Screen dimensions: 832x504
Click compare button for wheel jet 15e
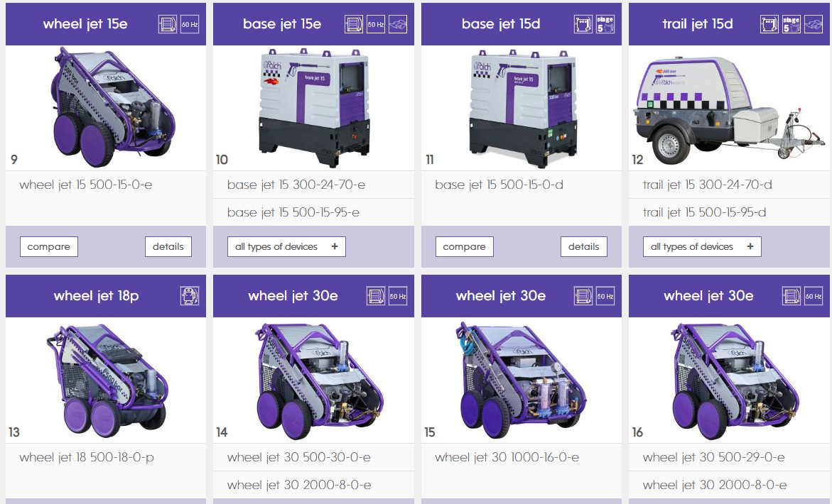coord(49,247)
